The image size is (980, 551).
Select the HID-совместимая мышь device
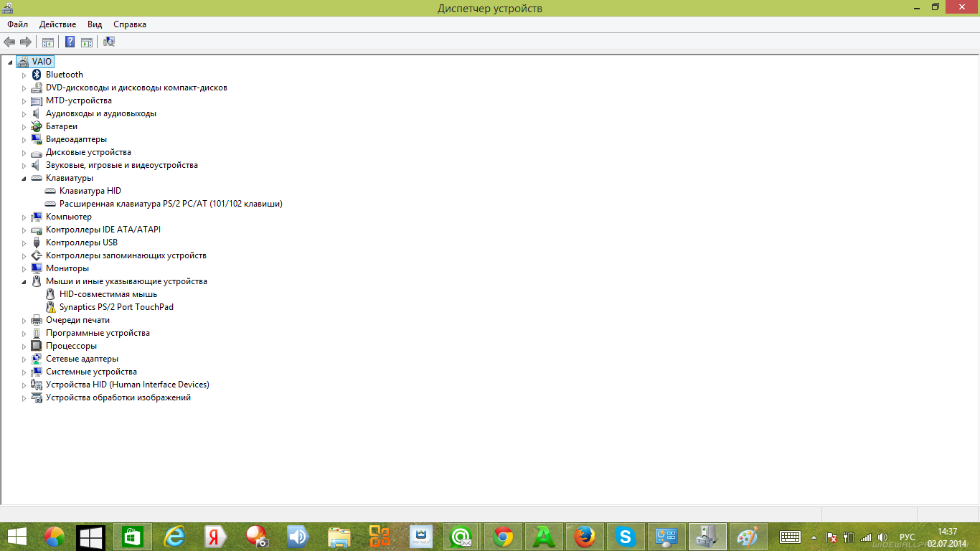click(108, 294)
